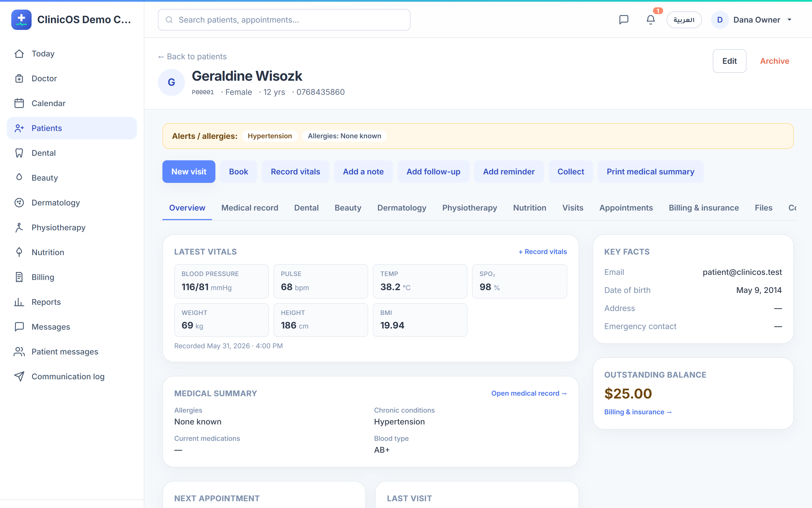Click Hypertension alert tag
This screenshot has height=508, width=812.
point(270,136)
